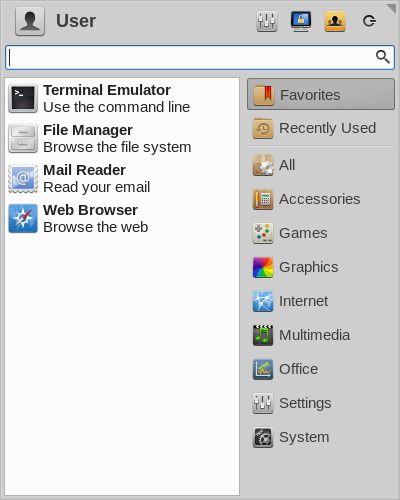The width and height of the screenshot is (400, 500).
Task: Click the Switch Users orange icon
Action: coord(335,21)
